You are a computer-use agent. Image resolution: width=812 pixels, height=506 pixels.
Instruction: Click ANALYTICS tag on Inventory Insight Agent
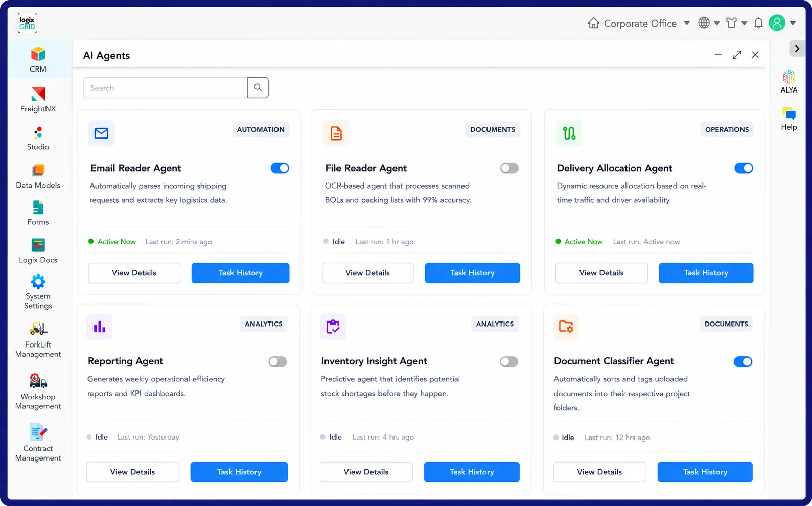pos(495,324)
